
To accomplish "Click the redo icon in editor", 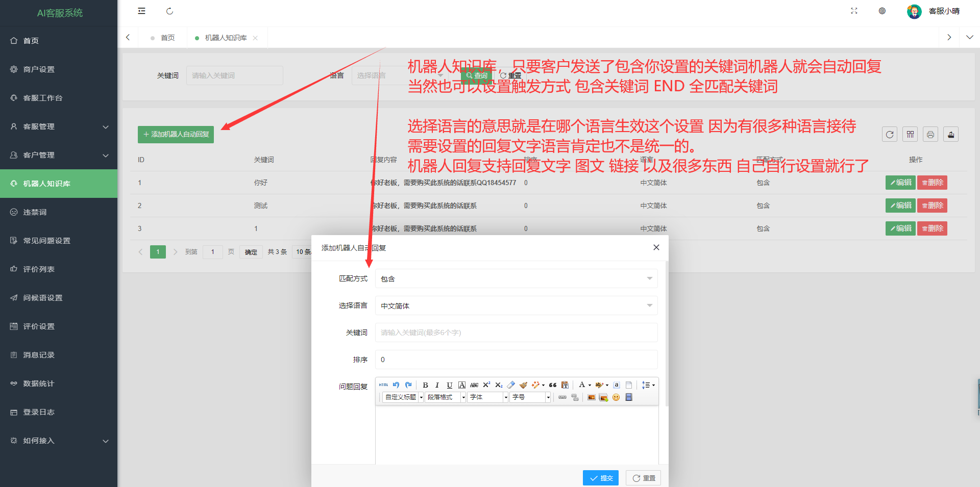I will 408,385.
